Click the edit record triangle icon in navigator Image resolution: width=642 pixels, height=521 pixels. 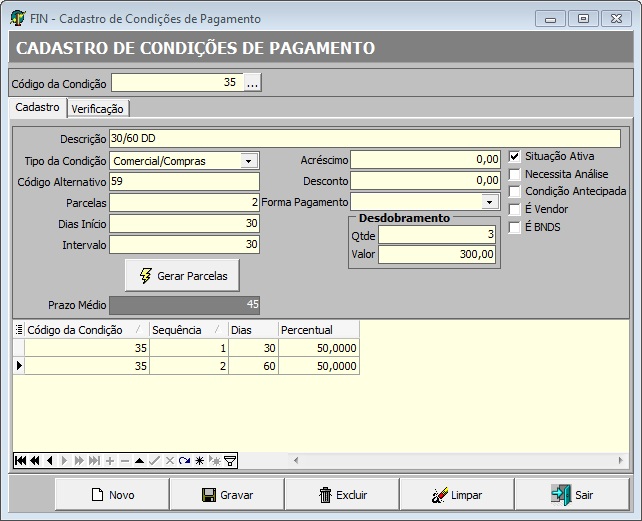coord(139,460)
